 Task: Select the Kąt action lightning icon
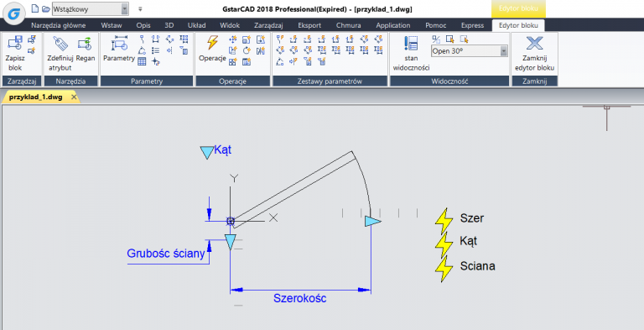[x=443, y=245]
